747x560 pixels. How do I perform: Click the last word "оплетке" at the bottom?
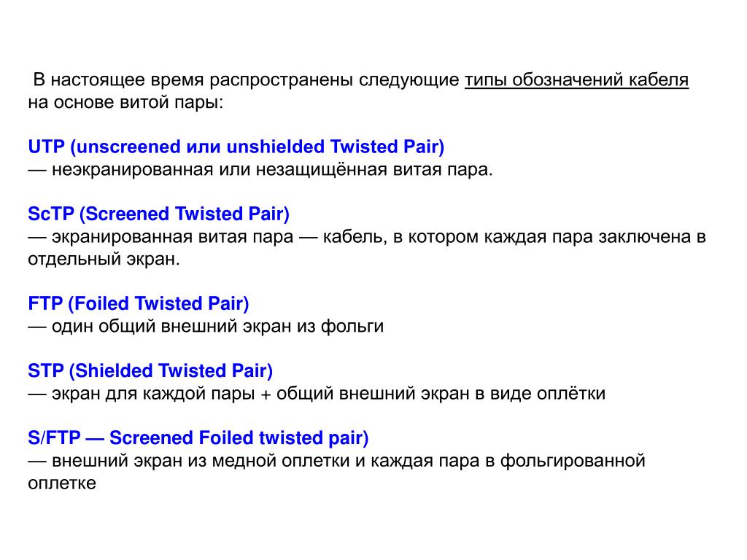[x=62, y=483]
